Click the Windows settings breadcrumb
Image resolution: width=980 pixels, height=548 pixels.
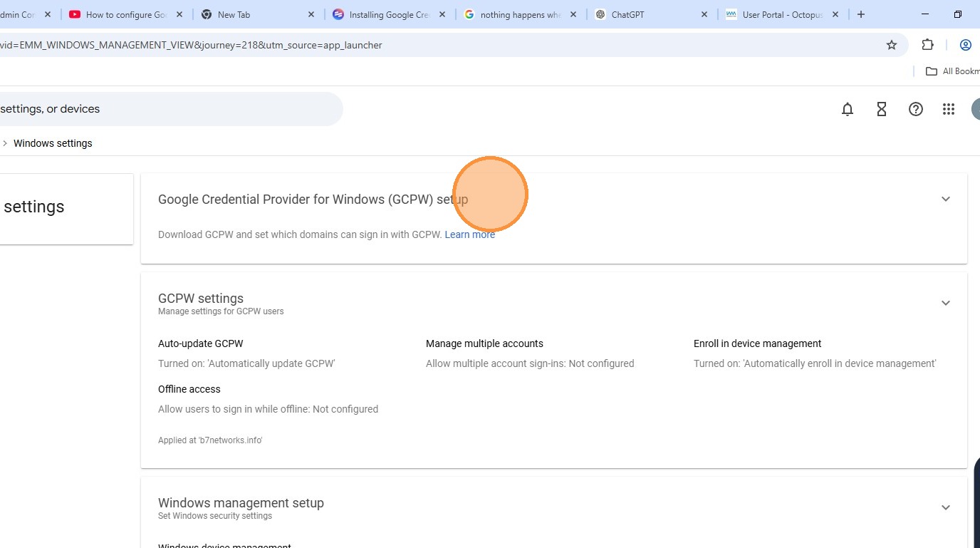coord(53,143)
